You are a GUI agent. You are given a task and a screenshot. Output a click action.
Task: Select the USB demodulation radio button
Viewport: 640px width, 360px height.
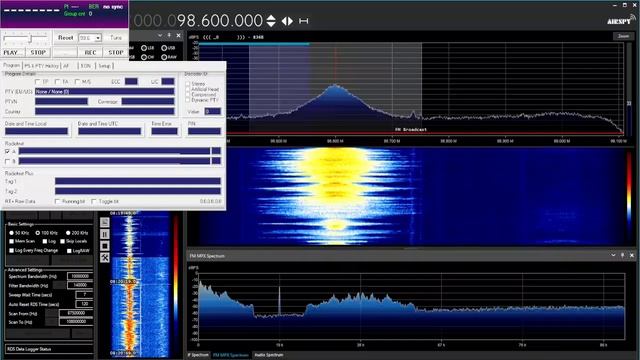click(164, 48)
